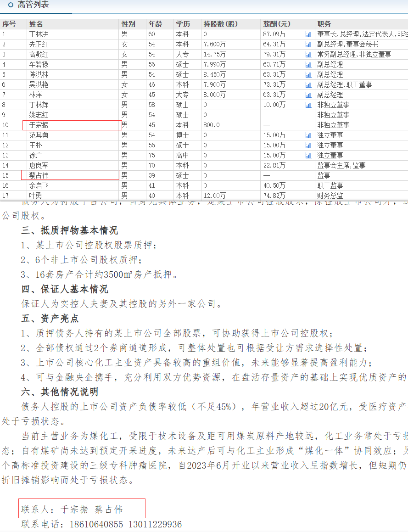Click heading 六、其他情况说明
408x532 pixels.
coord(60,392)
